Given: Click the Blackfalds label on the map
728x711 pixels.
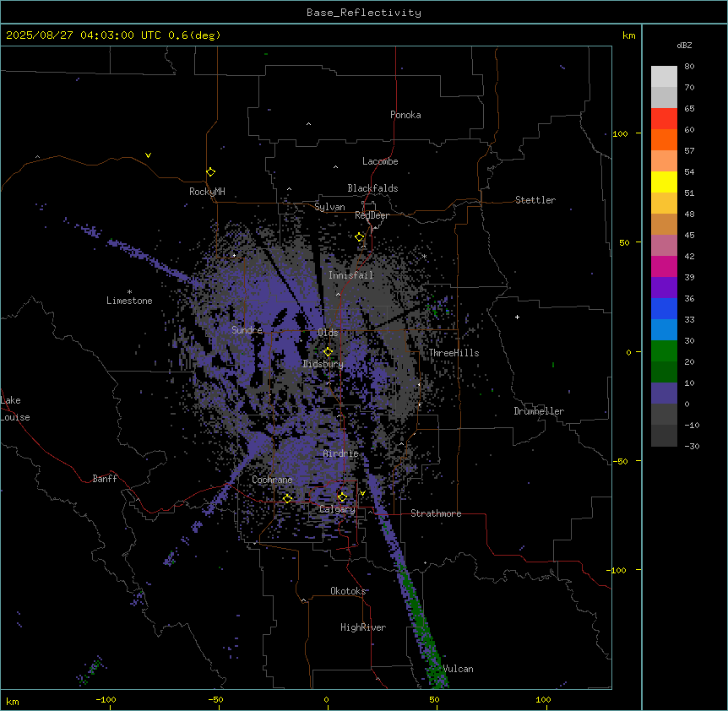Looking at the screenshot, I should click(x=372, y=188).
